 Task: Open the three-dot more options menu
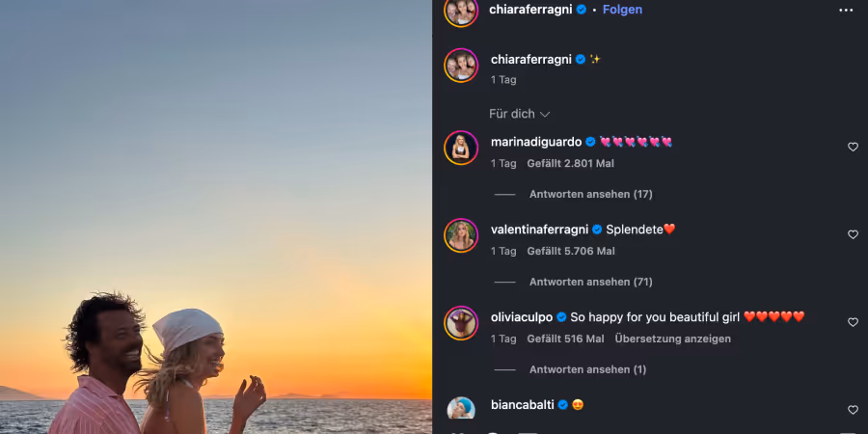[x=846, y=10]
